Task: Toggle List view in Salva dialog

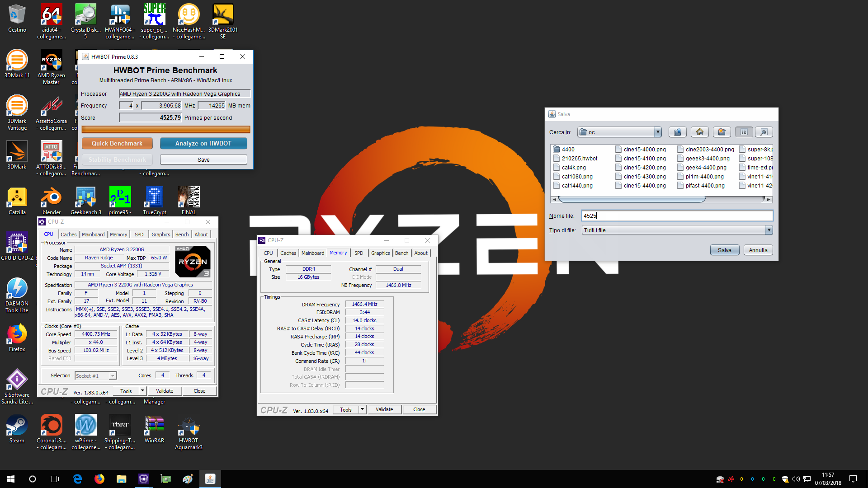Action: pyautogui.click(x=744, y=132)
